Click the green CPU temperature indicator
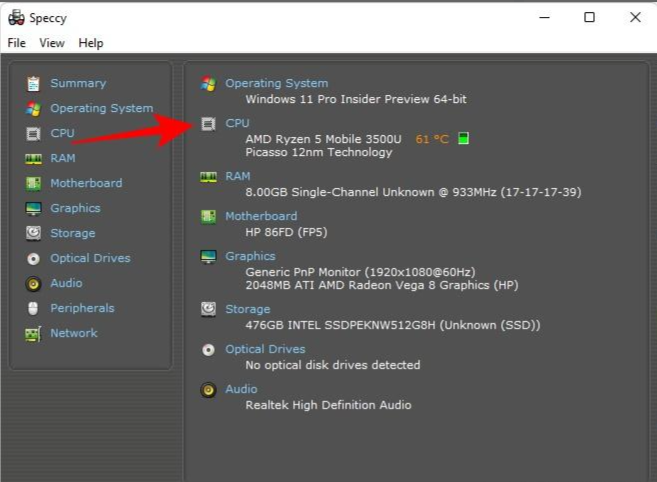The width and height of the screenshot is (657, 482). [x=463, y=139]
